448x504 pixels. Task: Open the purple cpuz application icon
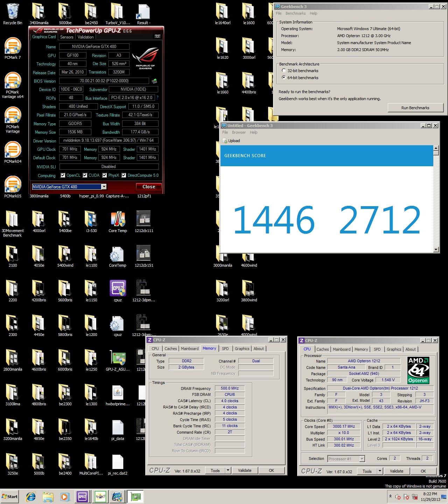pos(118,291)
